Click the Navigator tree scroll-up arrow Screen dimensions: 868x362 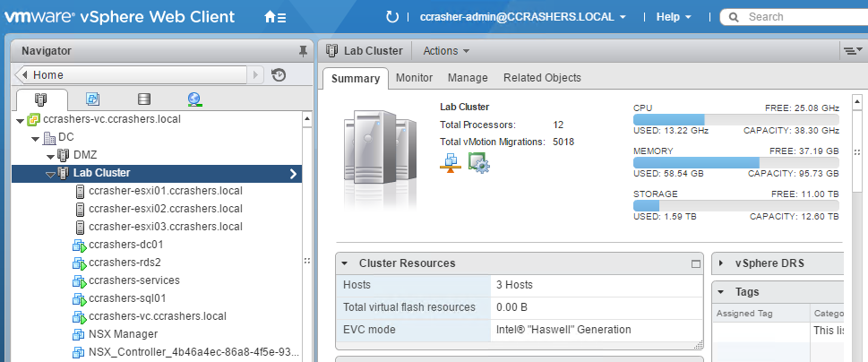coord(306,119)
